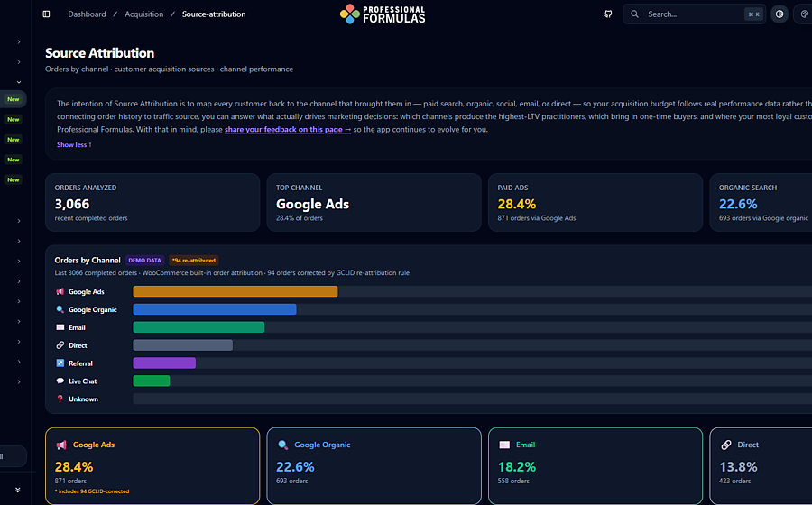
Task: Open the Paid Ads stat card
Action: (x=595, y=202)
